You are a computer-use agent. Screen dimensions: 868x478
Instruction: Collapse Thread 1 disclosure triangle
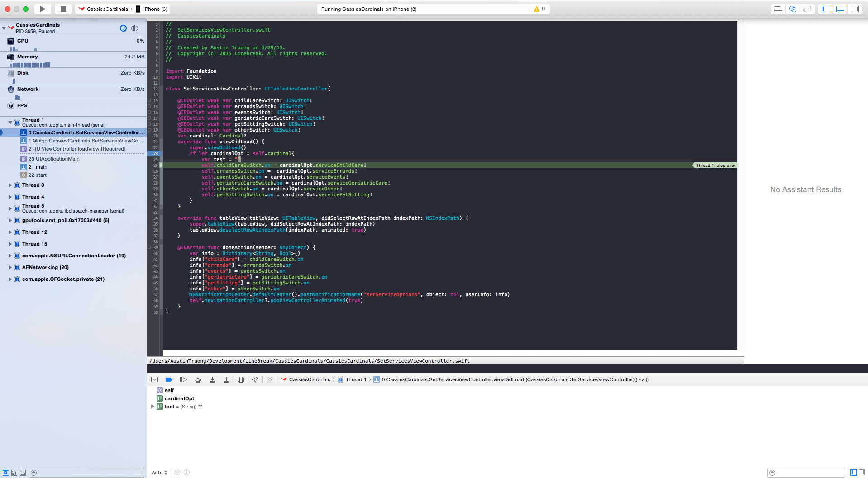10,123
